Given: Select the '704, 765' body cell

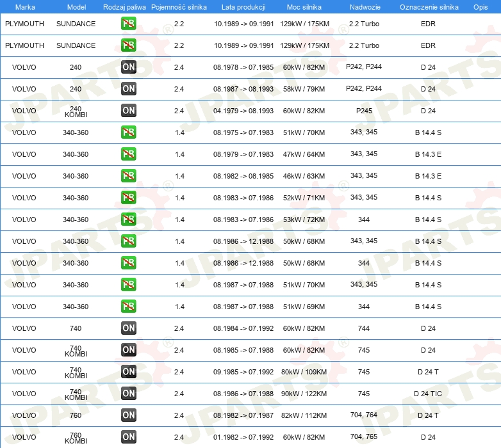Looking at the screenshot, I should point(364,436).
